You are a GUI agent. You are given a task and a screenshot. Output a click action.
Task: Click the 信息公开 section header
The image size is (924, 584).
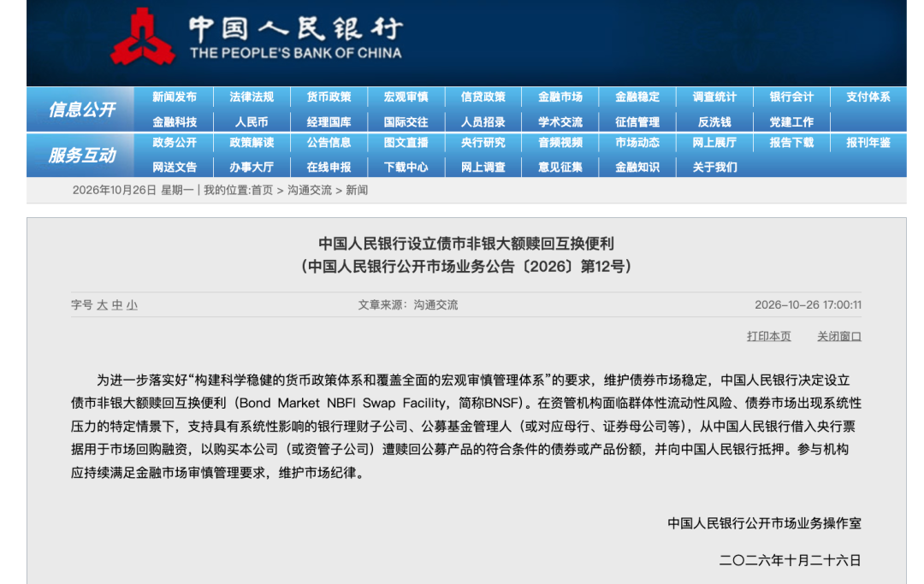point(82,109)
